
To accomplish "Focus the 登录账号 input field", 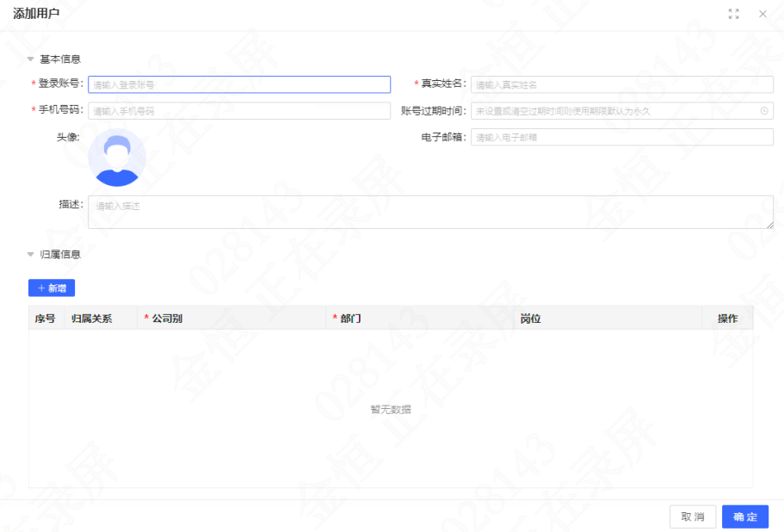I will point(239,84).
